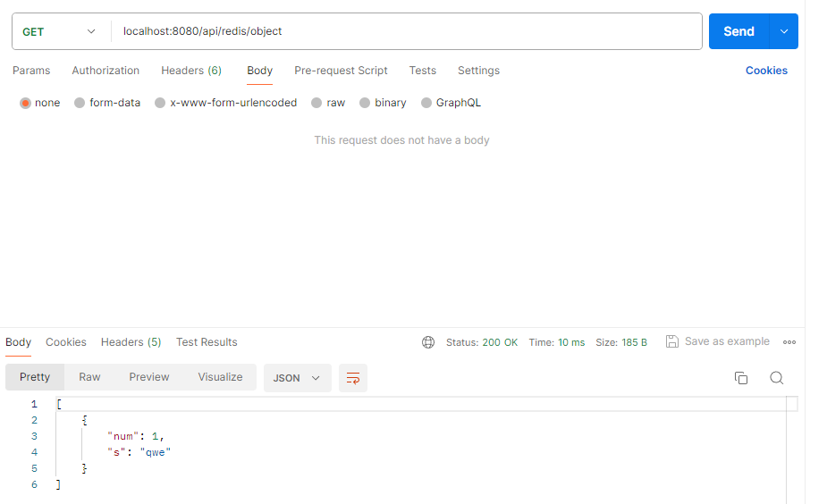Open the Test Results tab

[207, 342]
